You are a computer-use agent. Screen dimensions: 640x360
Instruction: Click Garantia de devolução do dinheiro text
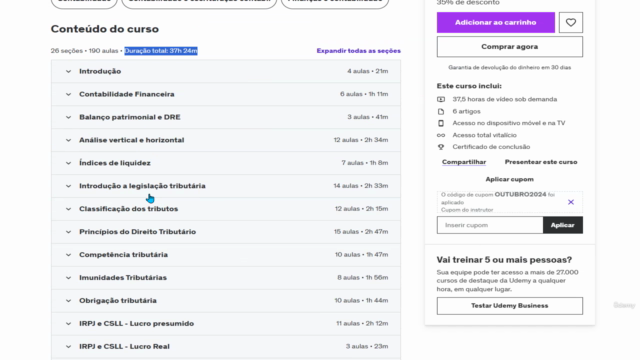pyautogui.click(x=509, y=67)
